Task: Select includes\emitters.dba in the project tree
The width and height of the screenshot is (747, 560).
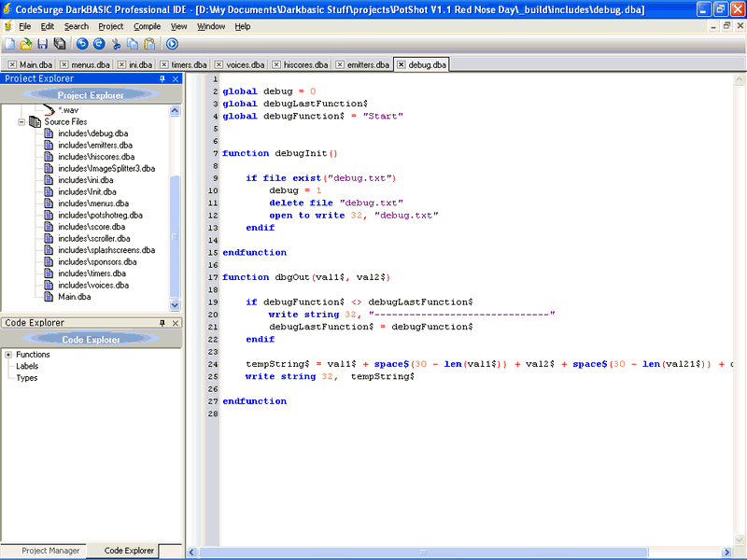Action: (95, 146)
